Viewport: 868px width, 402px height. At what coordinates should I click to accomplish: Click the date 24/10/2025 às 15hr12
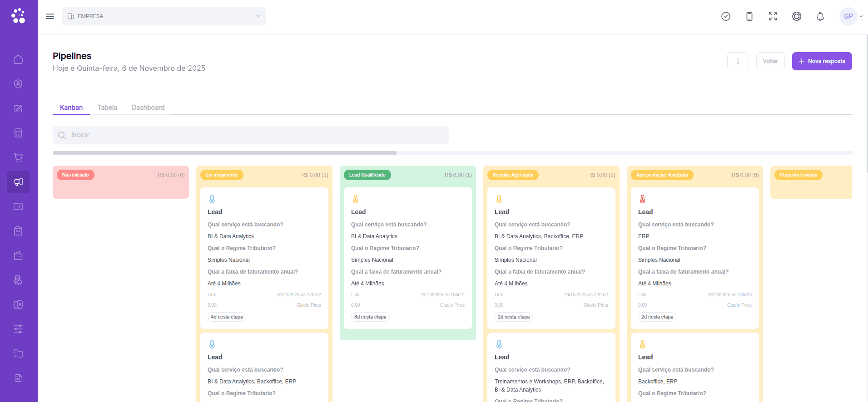[442, 295]
